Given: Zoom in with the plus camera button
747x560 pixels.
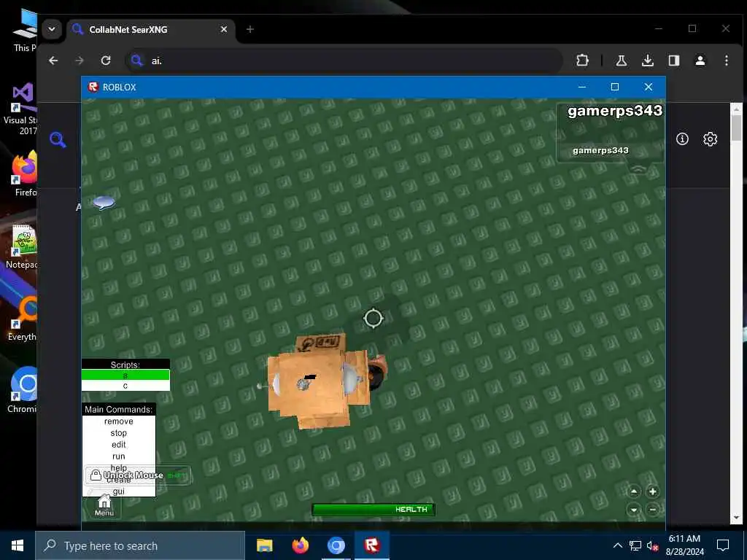Looking at the screenshot, I should coord(653,491).
